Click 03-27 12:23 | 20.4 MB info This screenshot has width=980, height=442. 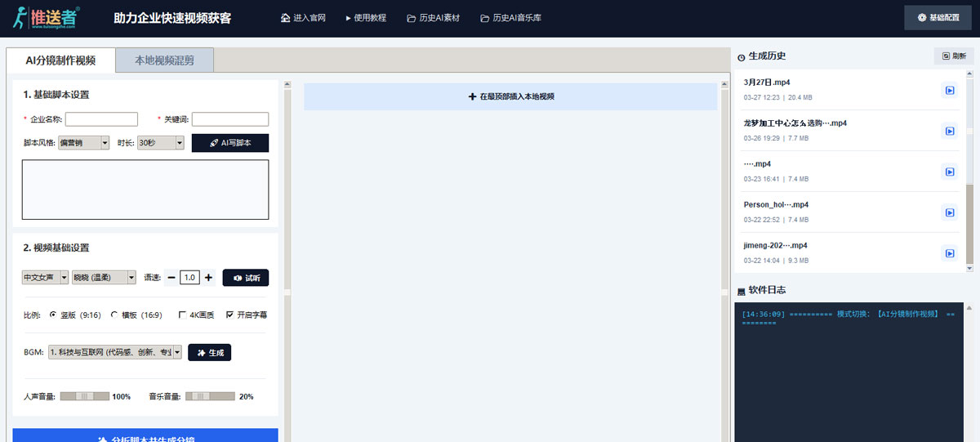click(x=777, y=97)
